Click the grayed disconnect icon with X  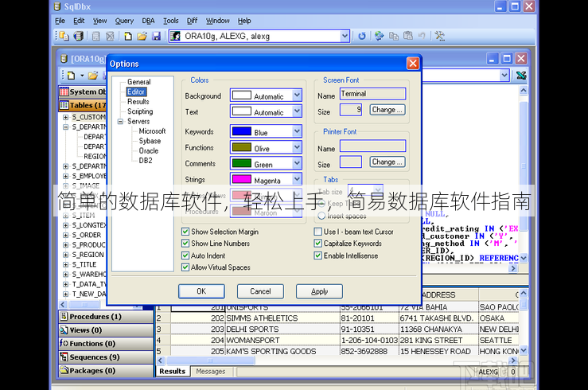(x=110, y=36)
